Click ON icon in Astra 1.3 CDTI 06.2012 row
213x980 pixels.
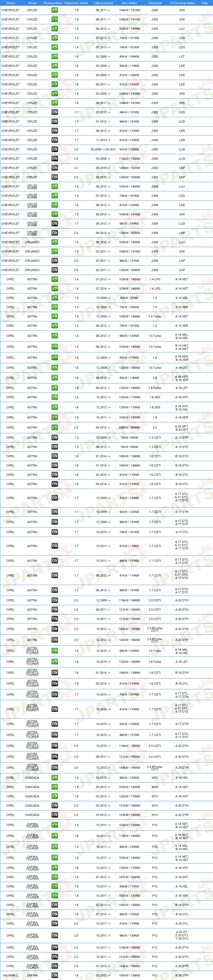click(55, 447)
